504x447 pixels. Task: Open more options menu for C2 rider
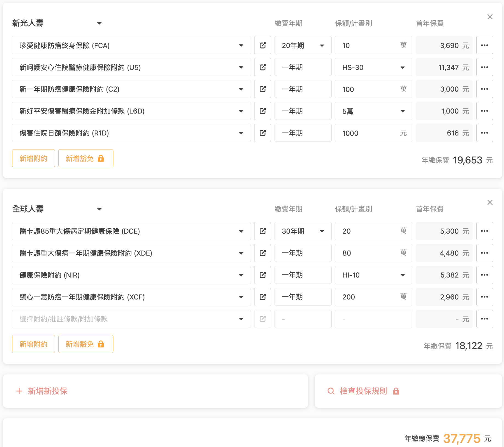point(484,89)
